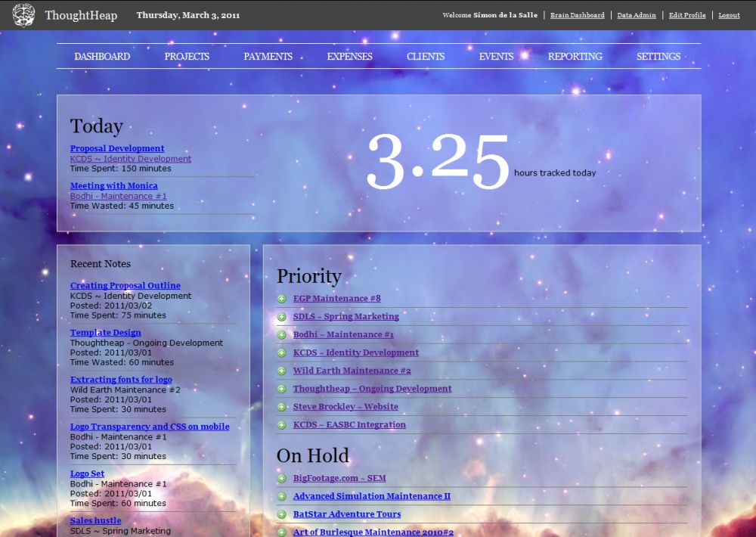Open KCDS – EASBC Integration project

(349, 424)
